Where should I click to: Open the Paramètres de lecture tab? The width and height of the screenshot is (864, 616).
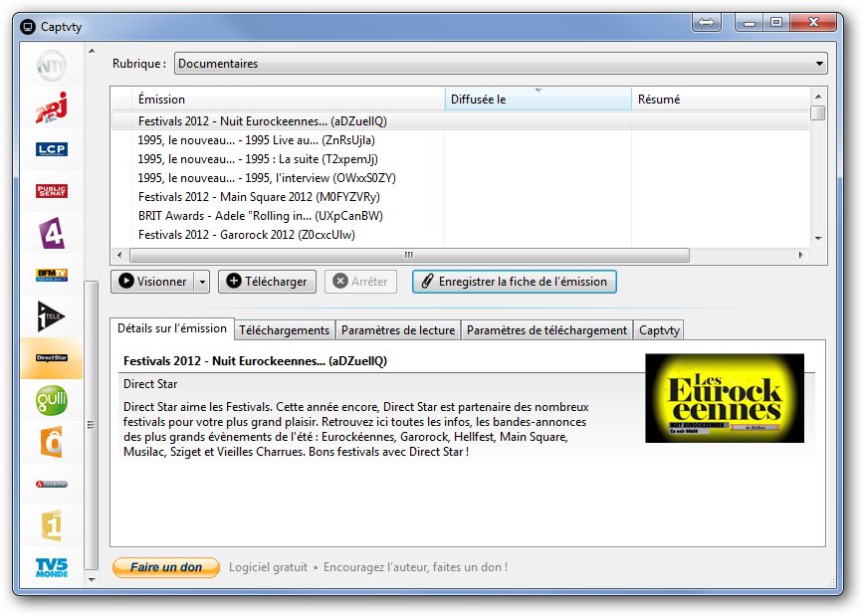[397, 330]
